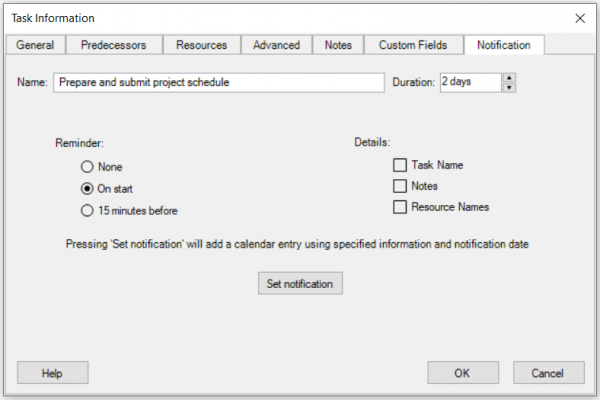Open the Resources tab
600x400 pixels.
click(202, 45)
